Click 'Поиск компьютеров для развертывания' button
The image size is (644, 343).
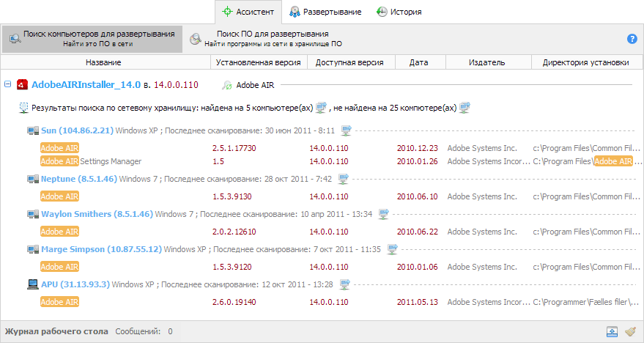click(92, 39)
